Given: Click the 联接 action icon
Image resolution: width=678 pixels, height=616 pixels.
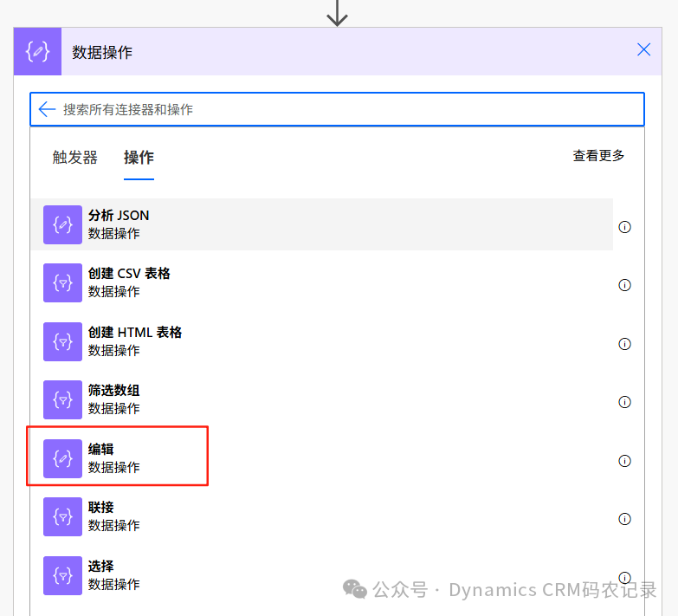Looking at the screenshot, I should pyautogui.click(x=62, y=517).
